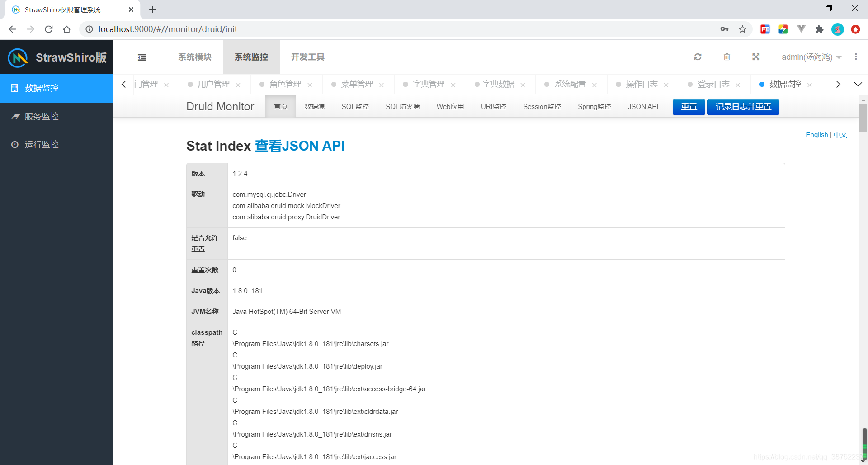The image size is (868, 465).
Task: Select the 首页 Druid nav item
Action: click(281, 106)
